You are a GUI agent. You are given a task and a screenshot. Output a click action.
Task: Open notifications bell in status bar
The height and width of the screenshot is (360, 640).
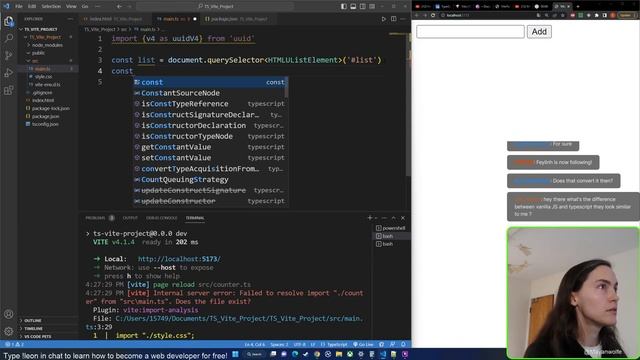(403, 344)
